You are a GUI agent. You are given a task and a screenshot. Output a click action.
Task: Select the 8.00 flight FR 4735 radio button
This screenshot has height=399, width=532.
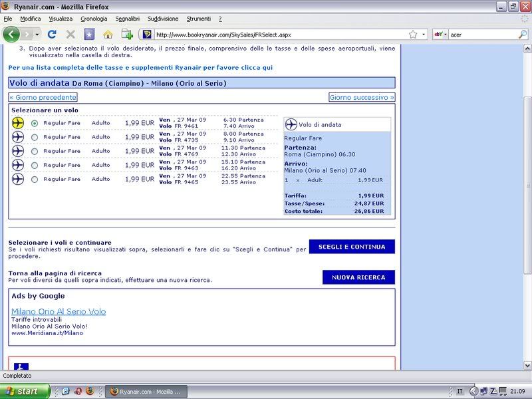pos(35,138)
